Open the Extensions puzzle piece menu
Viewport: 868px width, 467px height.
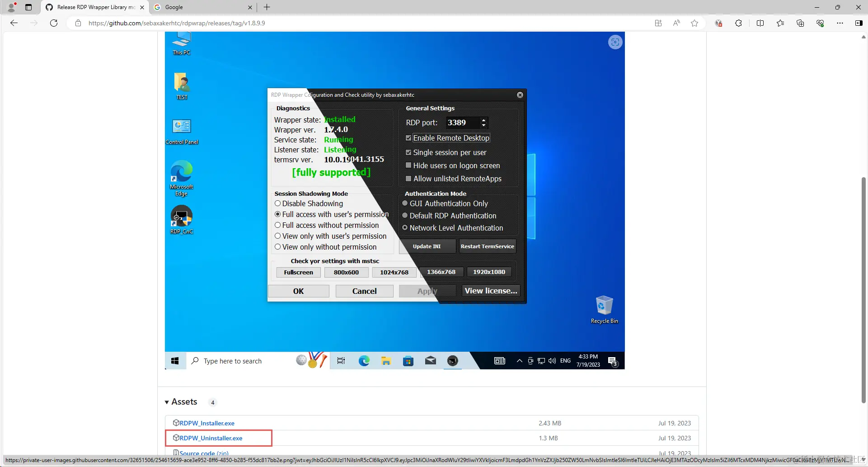click(x=738, y=23)
